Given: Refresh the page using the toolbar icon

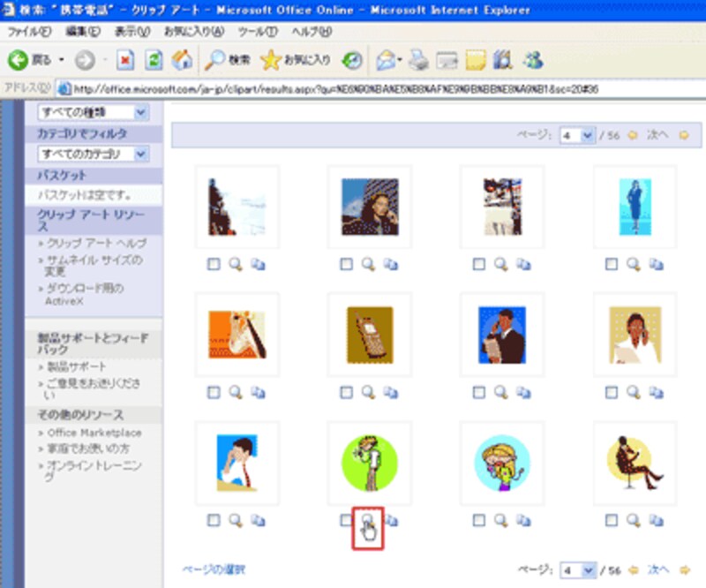Looking at the screenshot, I should click(154, 60).
